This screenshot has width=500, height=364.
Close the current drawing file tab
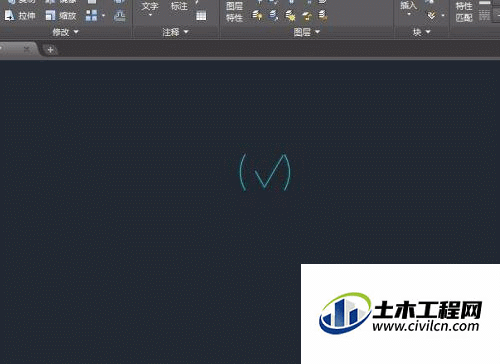(27, 49)
